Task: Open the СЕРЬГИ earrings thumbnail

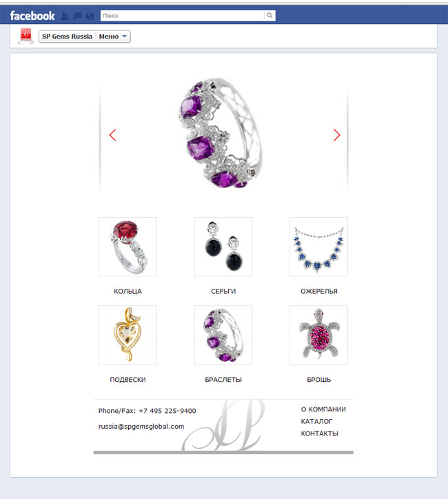Action: (223, 247)
